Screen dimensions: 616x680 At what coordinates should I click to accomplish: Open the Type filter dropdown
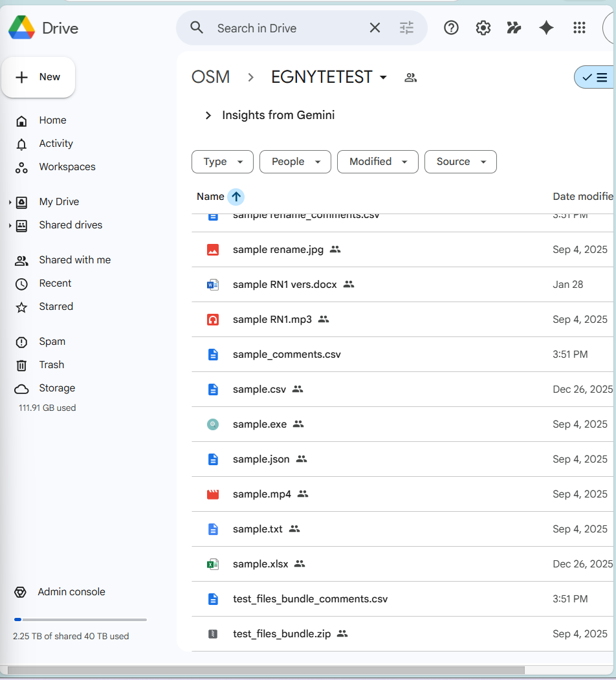[x=222, y=162]
